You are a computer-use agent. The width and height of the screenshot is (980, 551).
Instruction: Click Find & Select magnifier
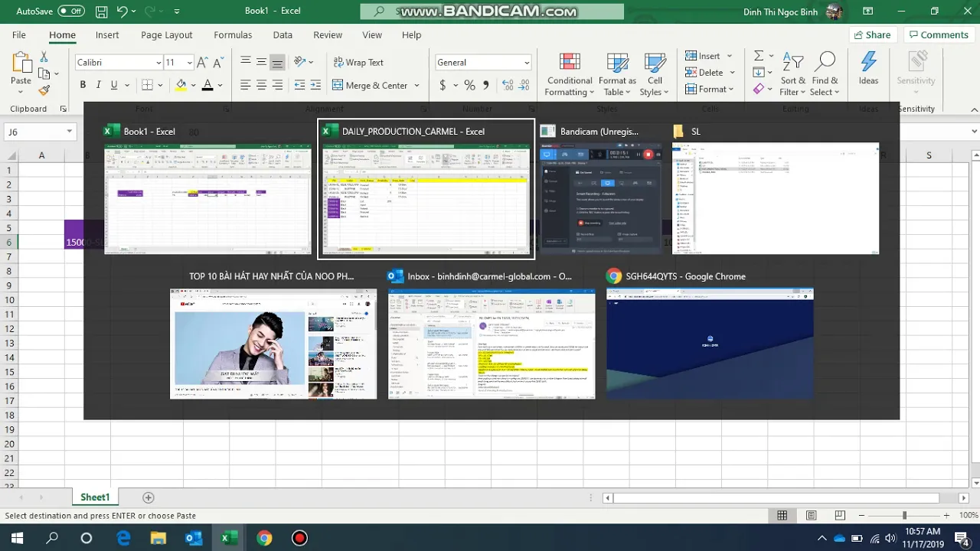(825, 74)
